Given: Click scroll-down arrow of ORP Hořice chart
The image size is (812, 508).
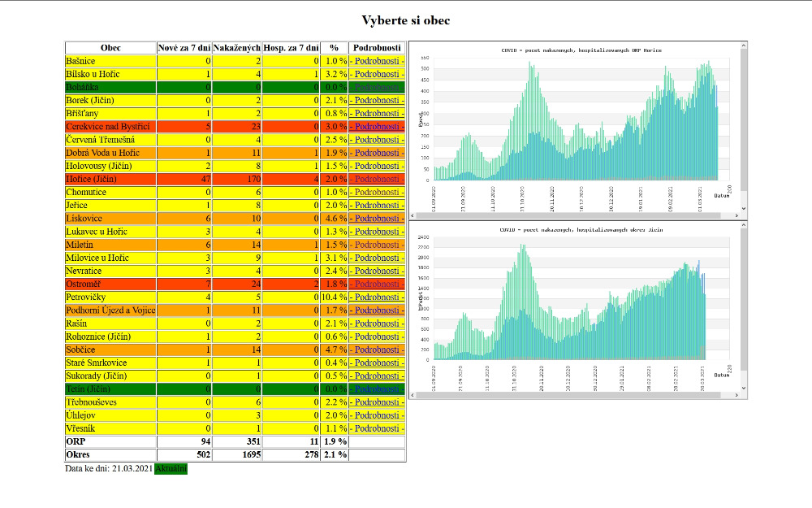Looking at the screenshot, I should [742, 208].
